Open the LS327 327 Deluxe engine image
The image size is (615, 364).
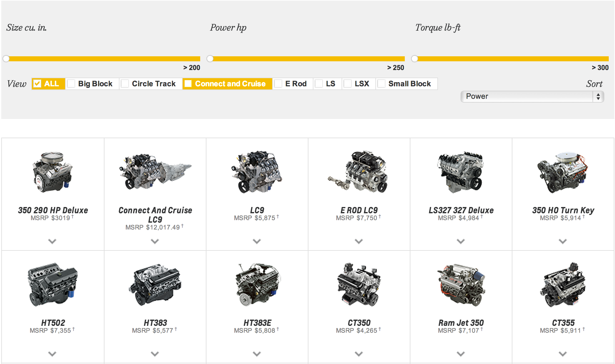click(461, 172)
